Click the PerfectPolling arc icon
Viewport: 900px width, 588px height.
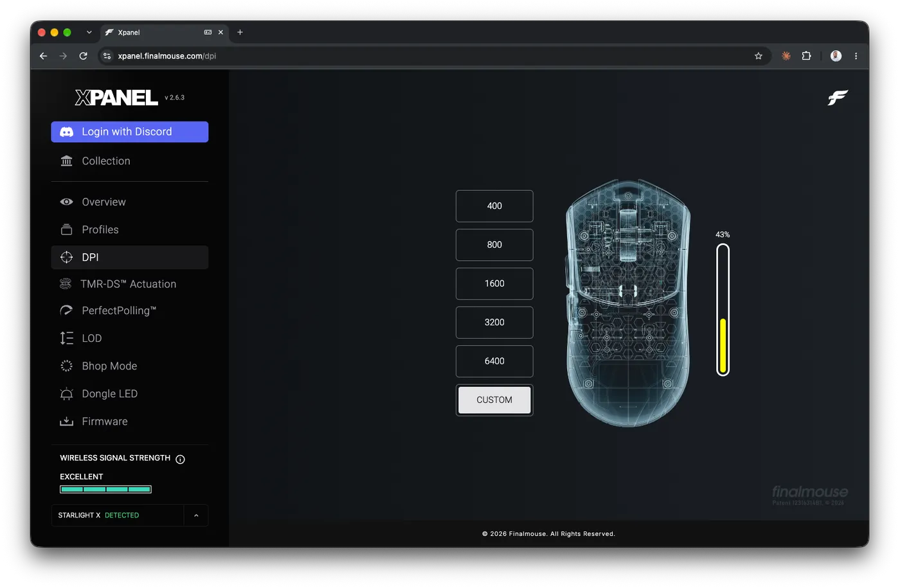[66, 311]
